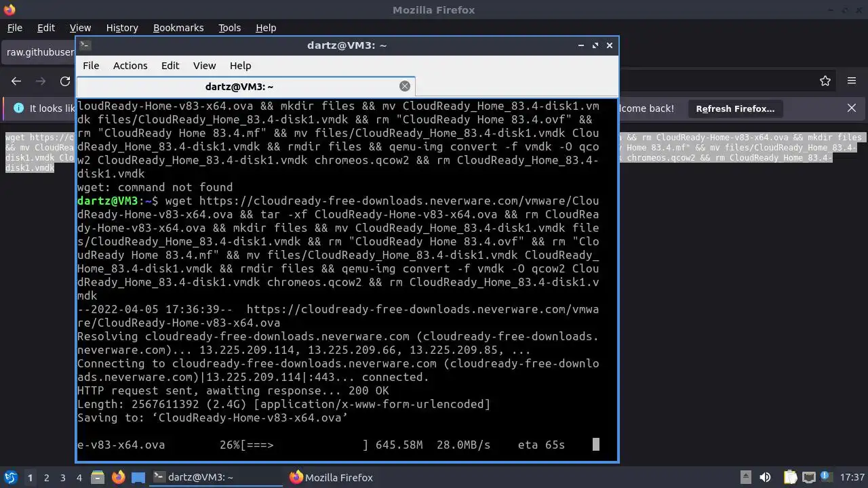Open Firefox Tools menu
Image resolution: width=868 pixels, height=488 pixels.
click(230, 28)
